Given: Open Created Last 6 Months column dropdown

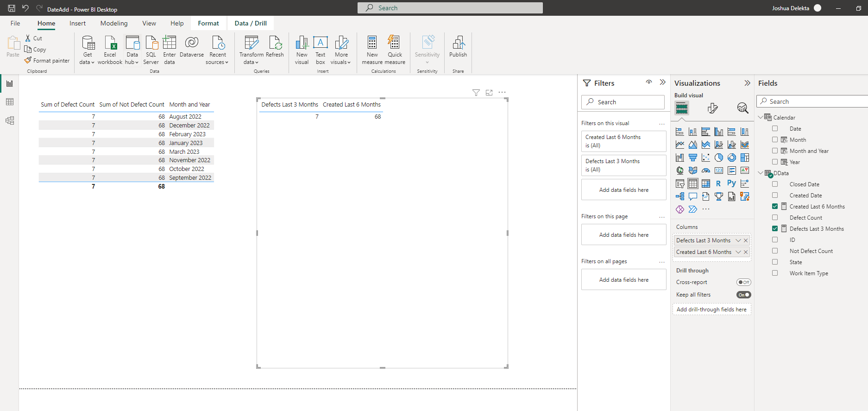Looking at the screenshot, I should (738, 252).
